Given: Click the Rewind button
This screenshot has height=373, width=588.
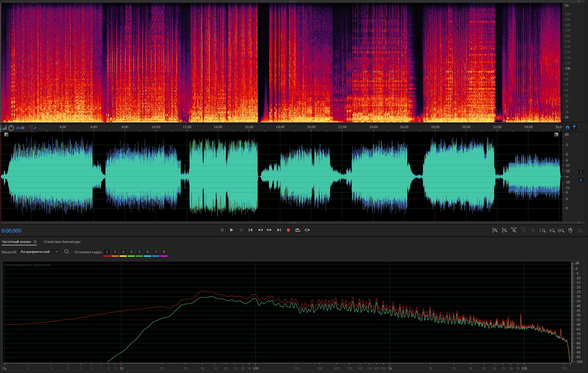Looking at the screenshot, I should [x=260, y=230].
